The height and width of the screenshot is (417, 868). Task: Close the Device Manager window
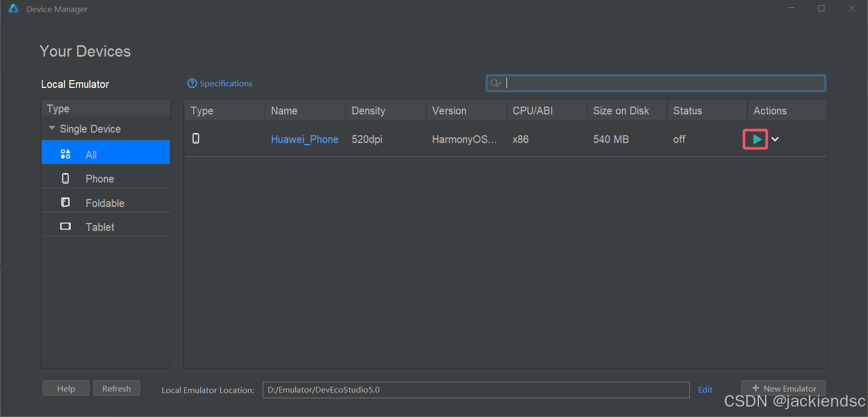(852, 8)
